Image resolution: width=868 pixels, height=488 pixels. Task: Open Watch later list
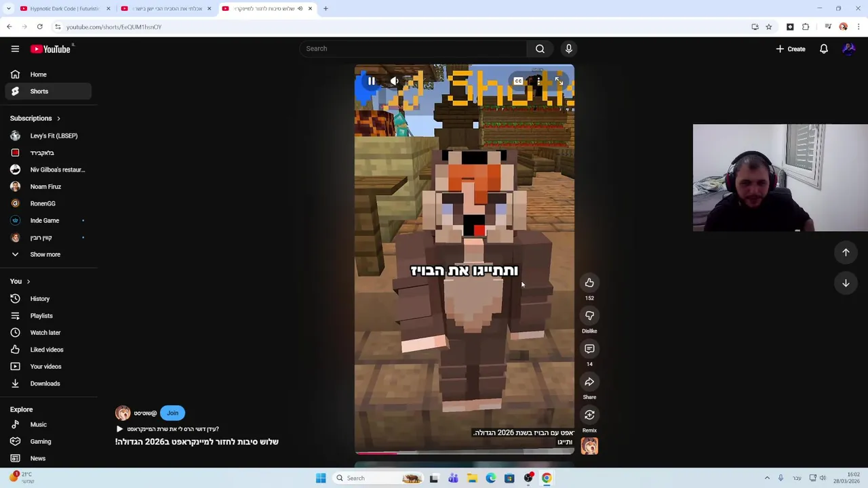[47, 333]
